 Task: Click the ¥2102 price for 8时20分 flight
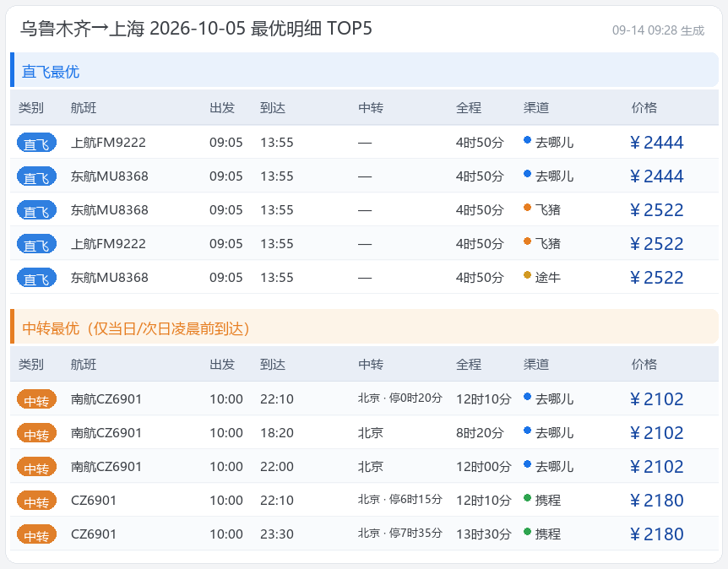click(x=656, y=433)
